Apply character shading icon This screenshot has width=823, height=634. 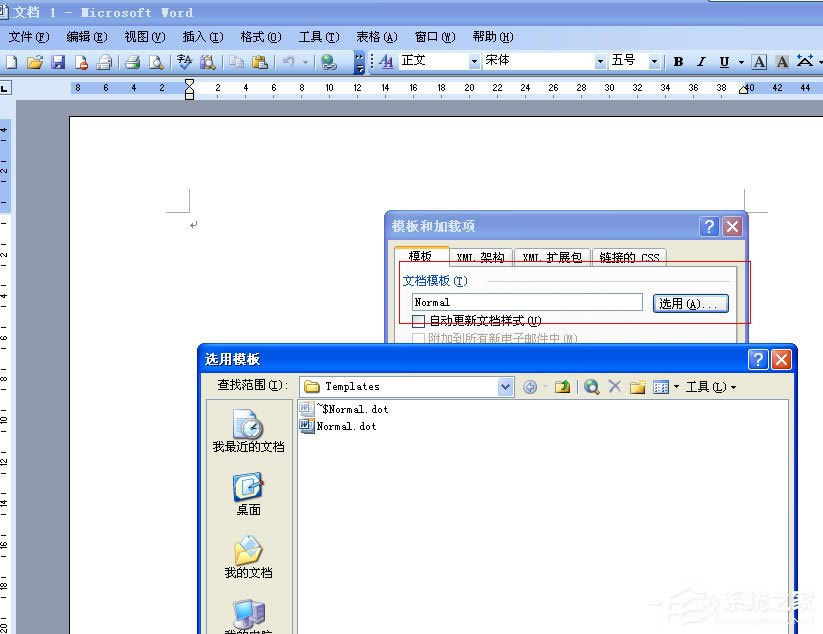tap(782, 62)
